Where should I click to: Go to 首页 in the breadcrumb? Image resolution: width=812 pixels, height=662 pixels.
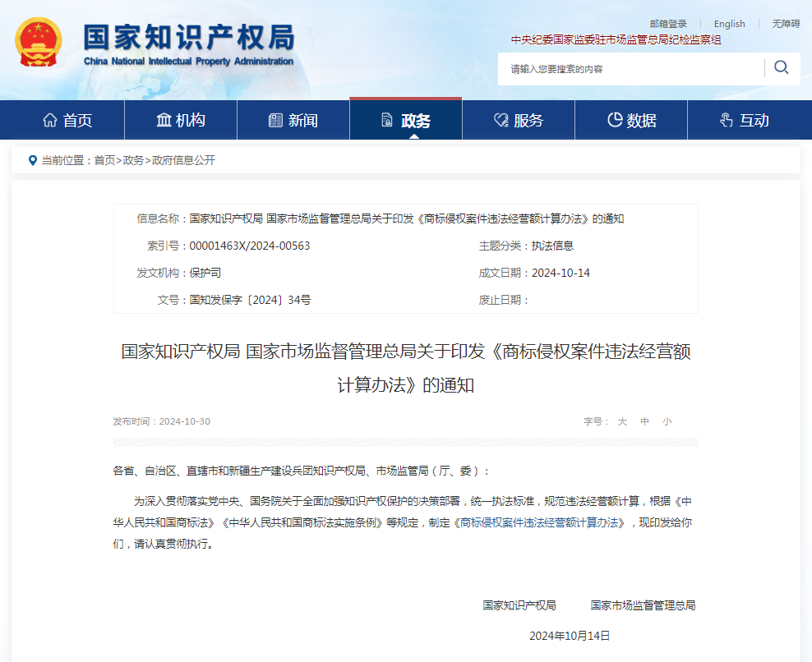coord(104,160)
